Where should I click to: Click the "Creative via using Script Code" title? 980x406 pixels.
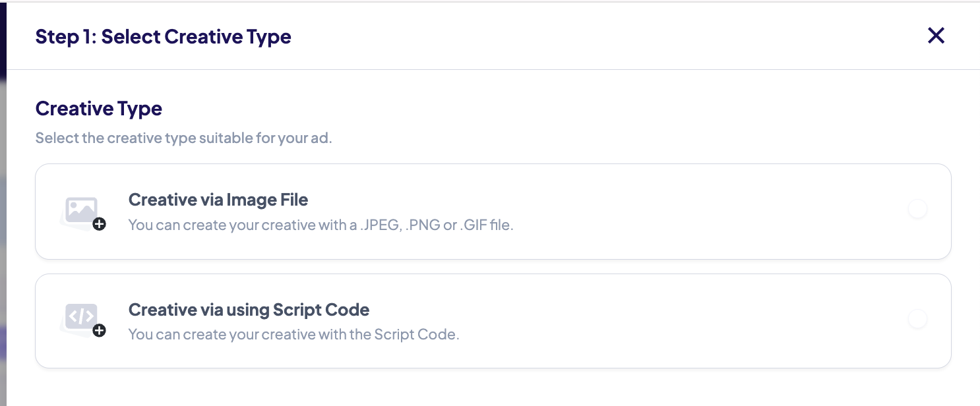pyautogui.click(x=249, y=310)
